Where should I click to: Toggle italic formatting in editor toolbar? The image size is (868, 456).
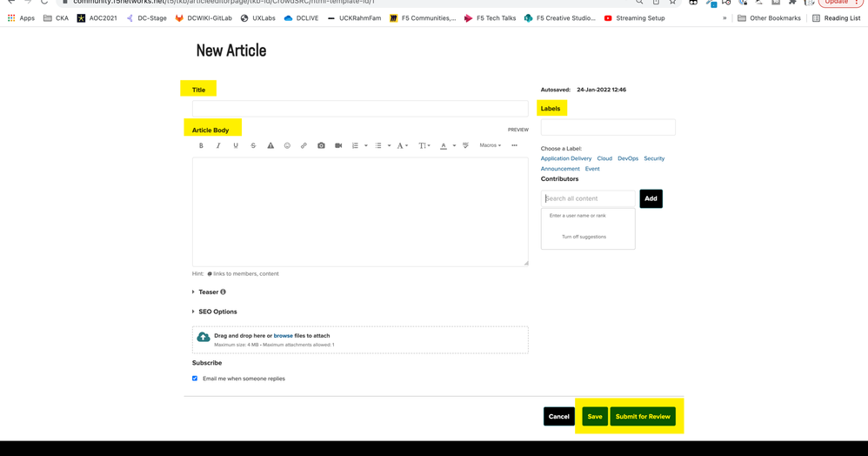coord(218,145)
